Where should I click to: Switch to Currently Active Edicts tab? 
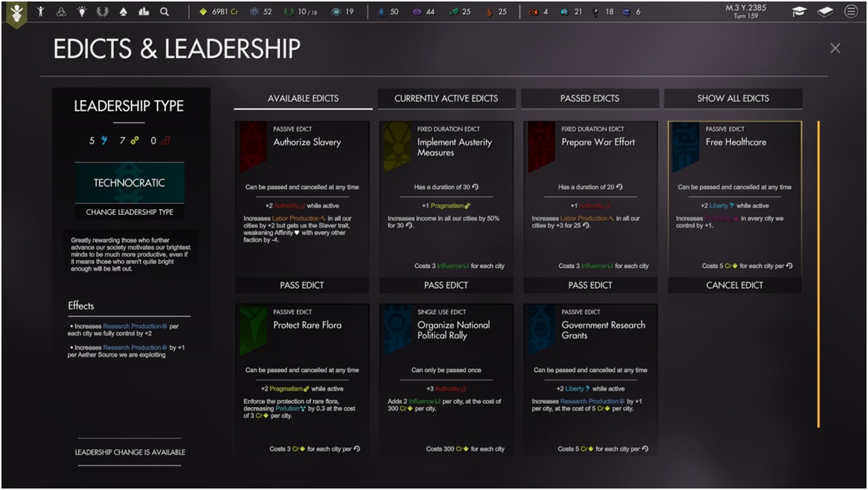446,99
